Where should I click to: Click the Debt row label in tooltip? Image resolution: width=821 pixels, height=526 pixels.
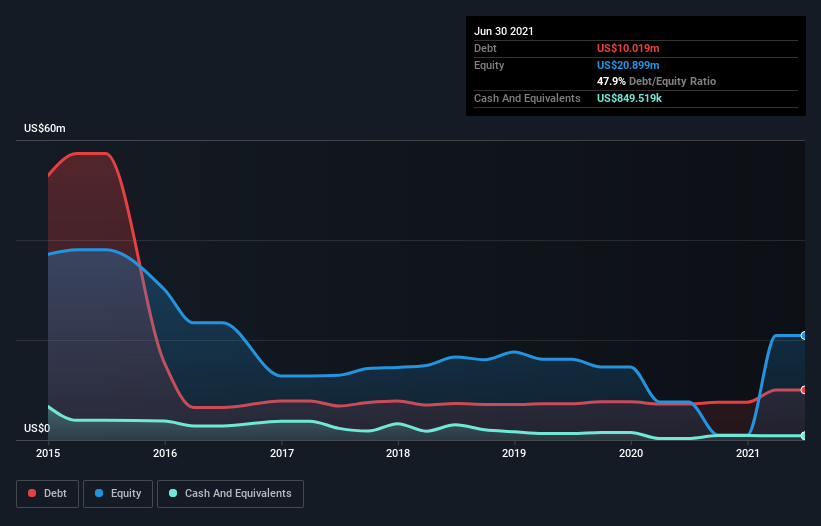click(485, 48)
